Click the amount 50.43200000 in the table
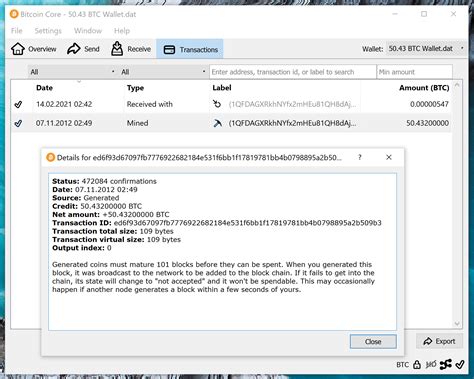 click(427, 123)
